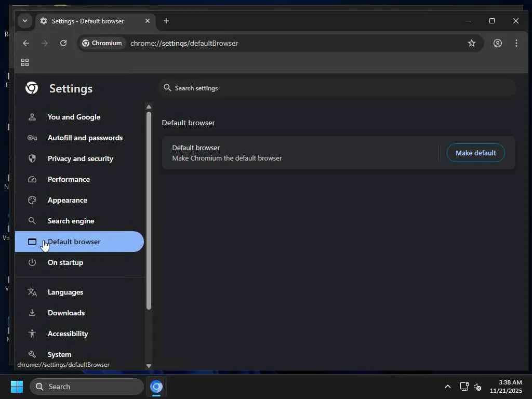The width and height of the screenshot is (532, 399).
Task: Open Performance settings
Action: (79, 179)
